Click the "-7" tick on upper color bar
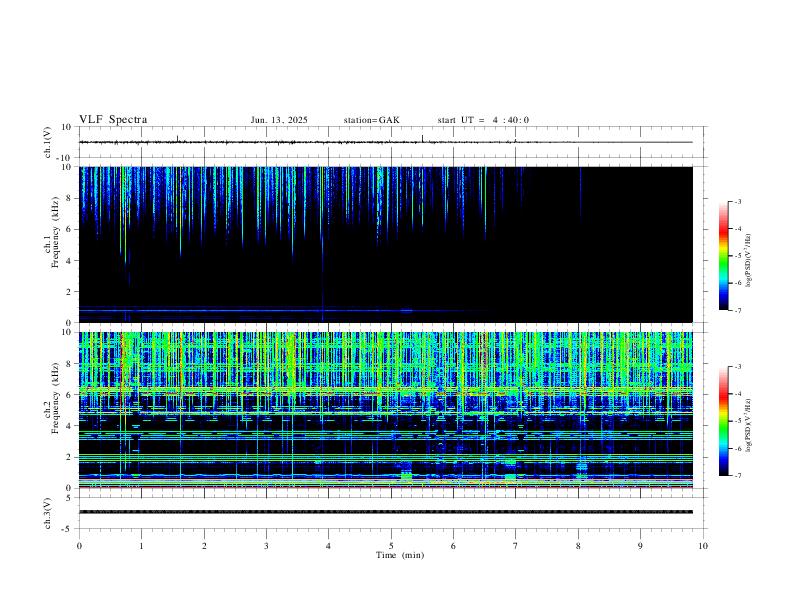The image size is (792, 612). tap(737, 311)
